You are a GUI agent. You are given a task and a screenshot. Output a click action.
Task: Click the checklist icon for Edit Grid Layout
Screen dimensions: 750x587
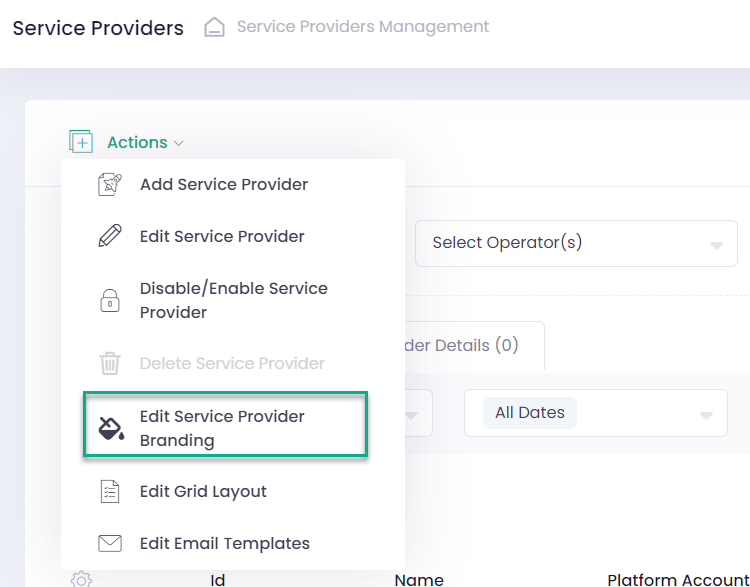[110, 491]
